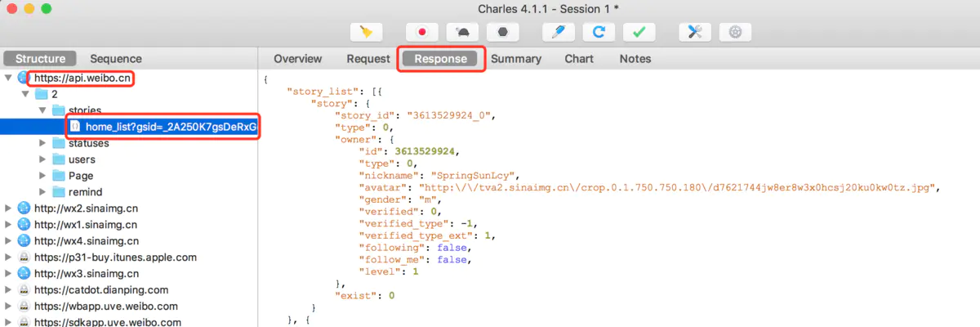The width and height of the screenshot is (980, 327).
Task: Click the statuses folder icon
Action: point(58,143)
